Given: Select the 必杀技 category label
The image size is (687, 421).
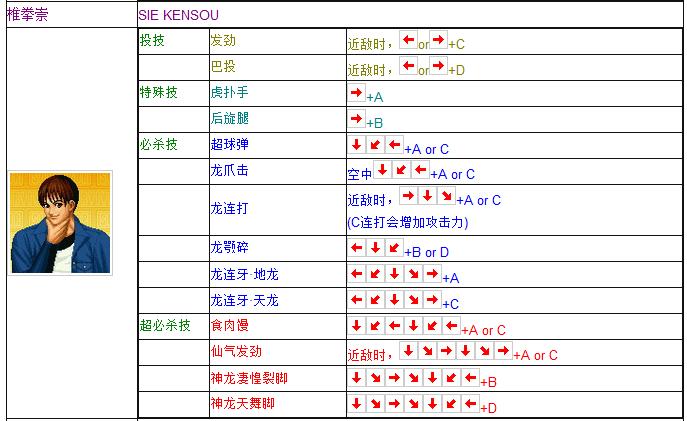Looking at the screenshot, I should tap(158, 144).
